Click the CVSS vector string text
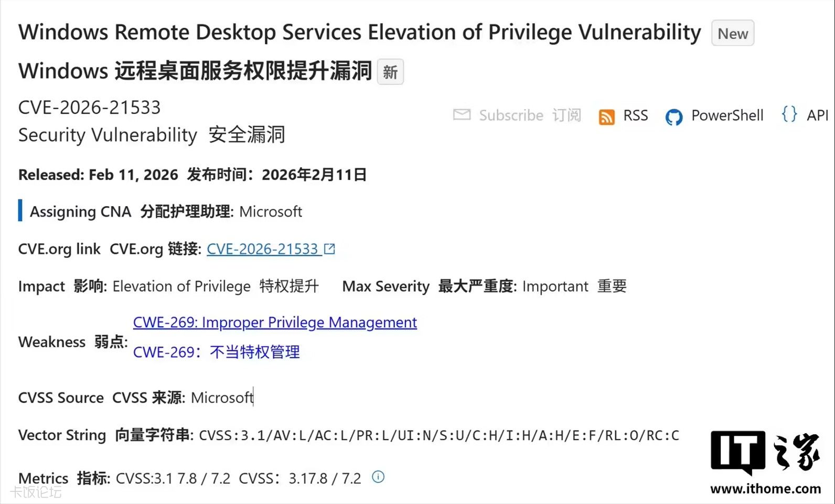The width and height of the screenshot is (835, 504). 438,435
